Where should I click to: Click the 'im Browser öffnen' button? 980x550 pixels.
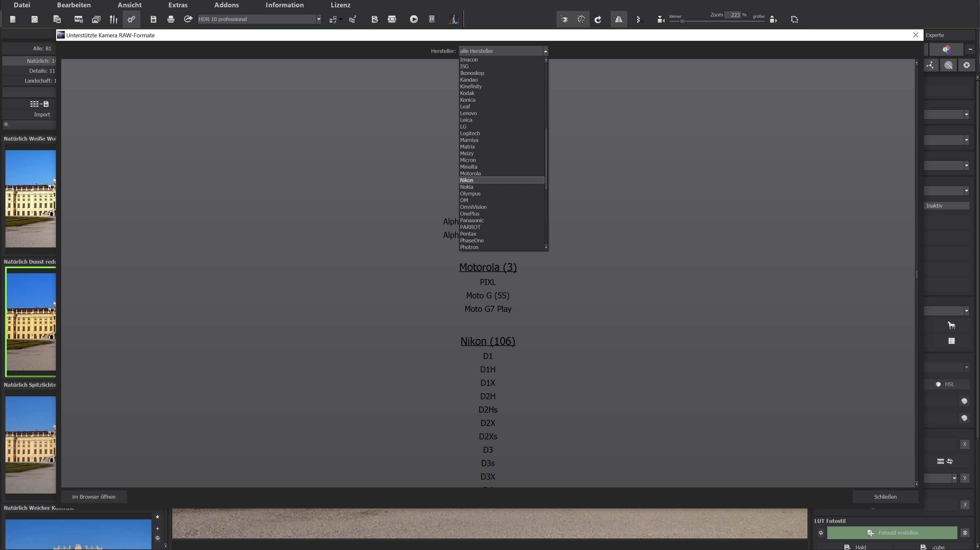pyautogui.click(x=93, y=497)
